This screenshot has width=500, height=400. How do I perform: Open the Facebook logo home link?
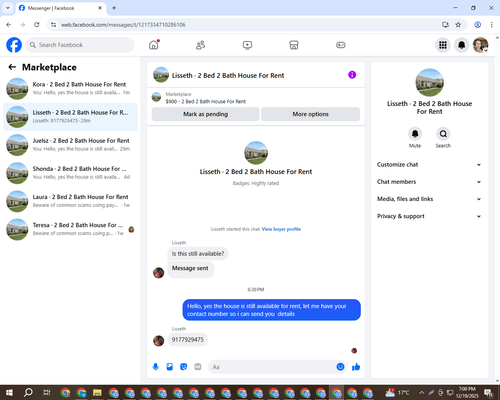click(14, 45)
